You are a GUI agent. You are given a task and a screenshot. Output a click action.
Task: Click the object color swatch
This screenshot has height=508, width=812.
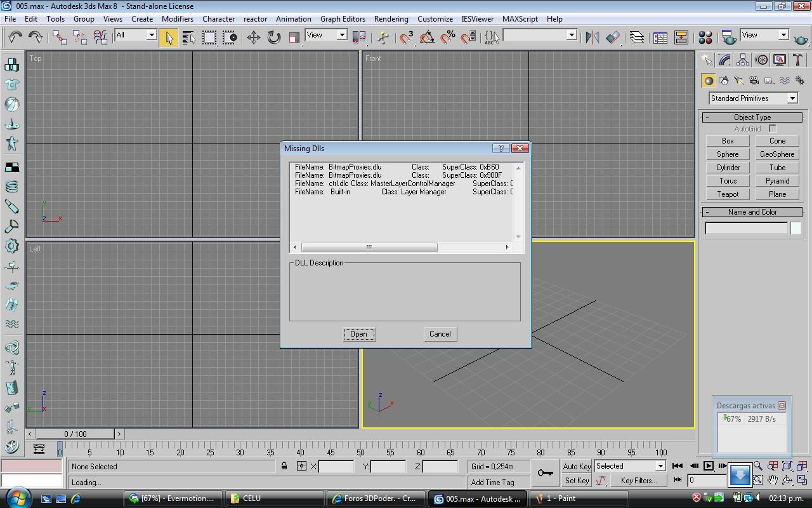tap(796, 228)
